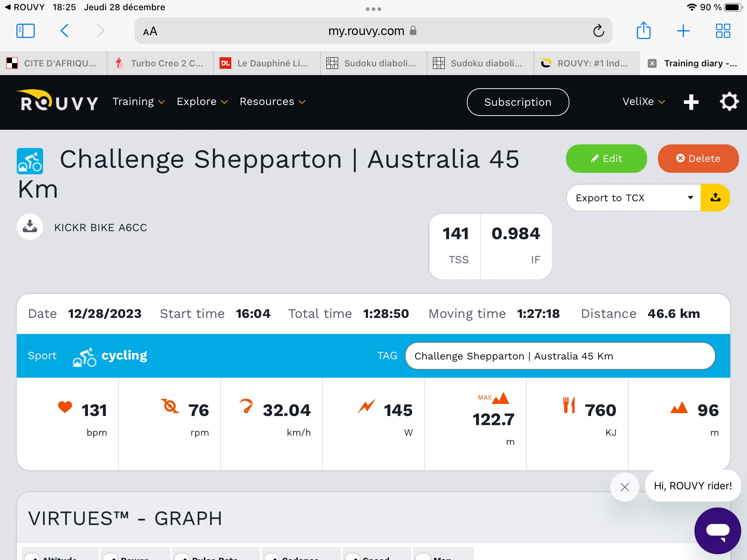The image size is (747, 560).
Task: Open the purple chat bubble widget
Action: tap(717, 530)
